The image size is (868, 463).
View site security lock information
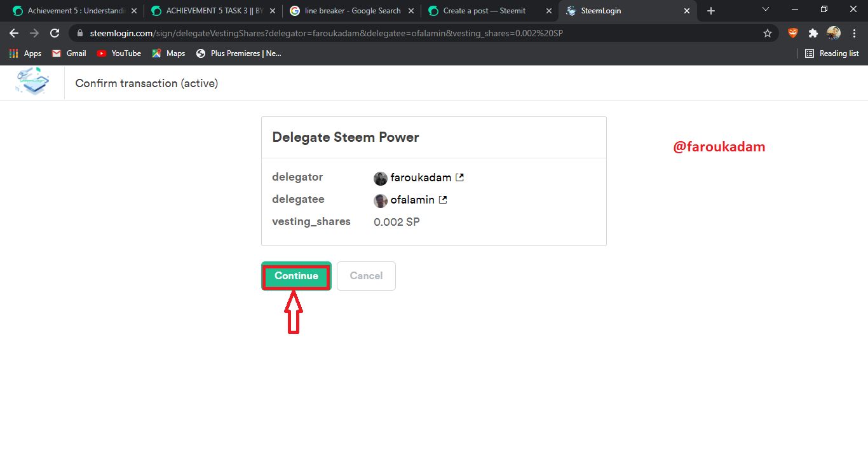(79, 33)
